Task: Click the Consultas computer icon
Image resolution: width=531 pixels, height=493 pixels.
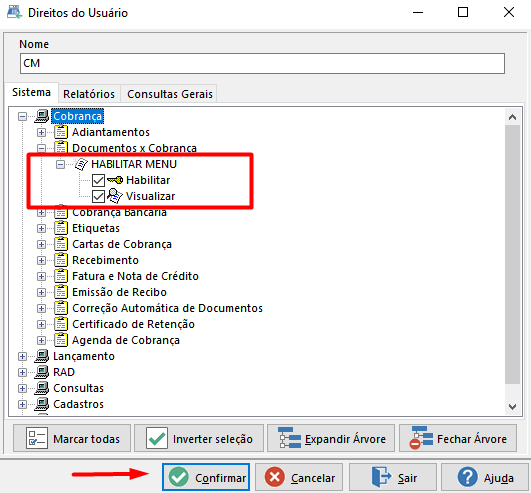Action: coord(42,388)
